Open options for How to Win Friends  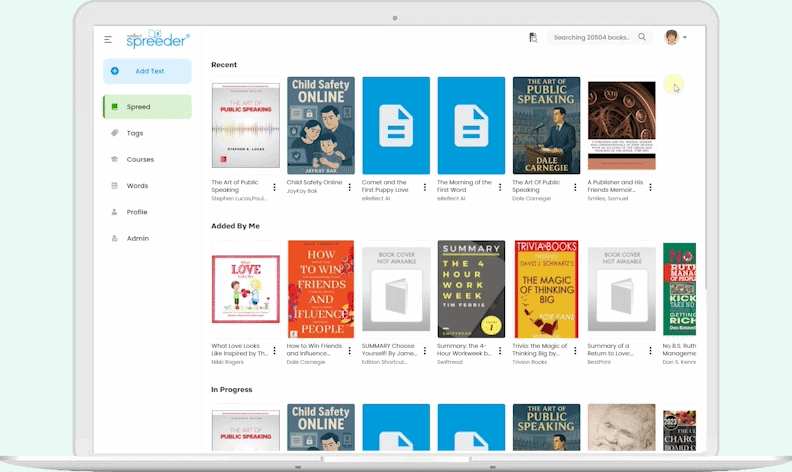[x=350, y=351]
